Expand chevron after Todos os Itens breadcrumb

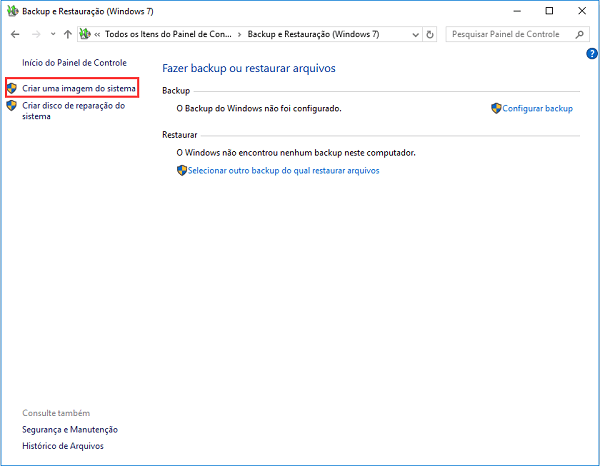tap(238, 34)
